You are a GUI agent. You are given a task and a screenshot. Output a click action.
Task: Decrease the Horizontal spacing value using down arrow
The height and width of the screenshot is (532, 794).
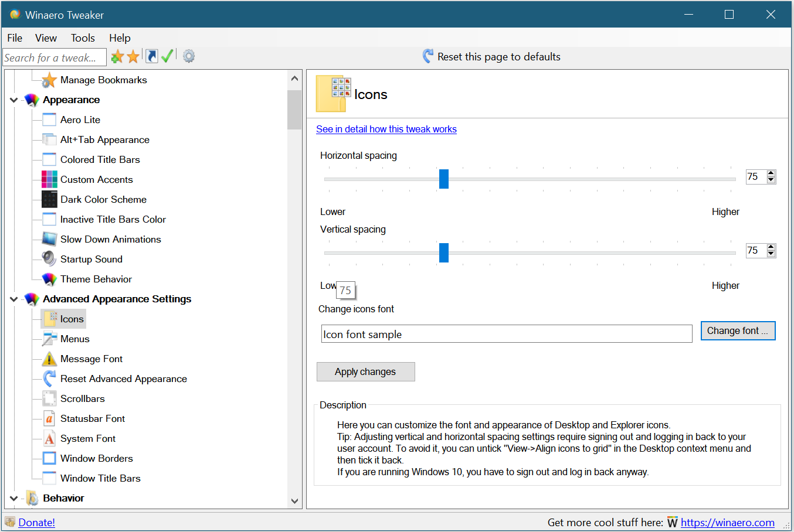click(771, 180)
